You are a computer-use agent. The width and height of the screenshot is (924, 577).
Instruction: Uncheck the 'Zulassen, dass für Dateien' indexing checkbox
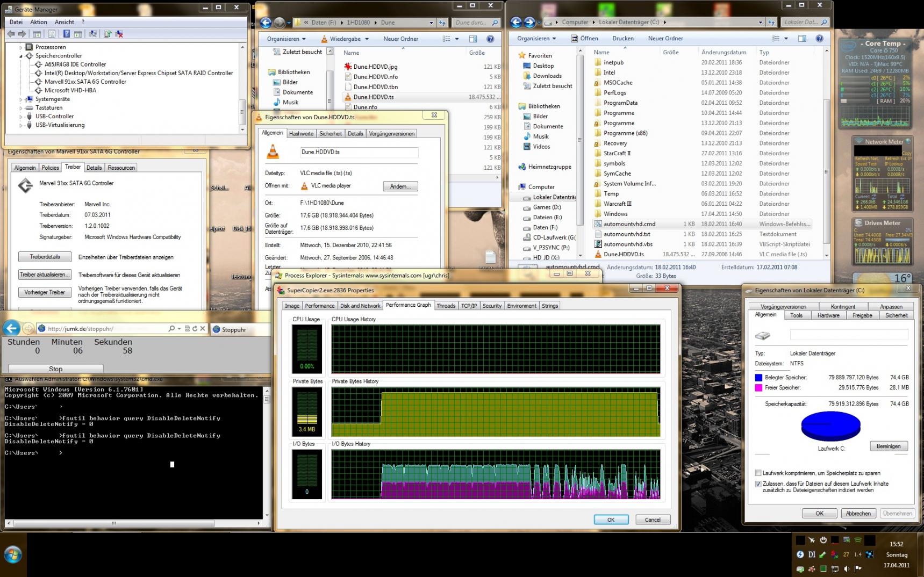[x=758, y=484]
